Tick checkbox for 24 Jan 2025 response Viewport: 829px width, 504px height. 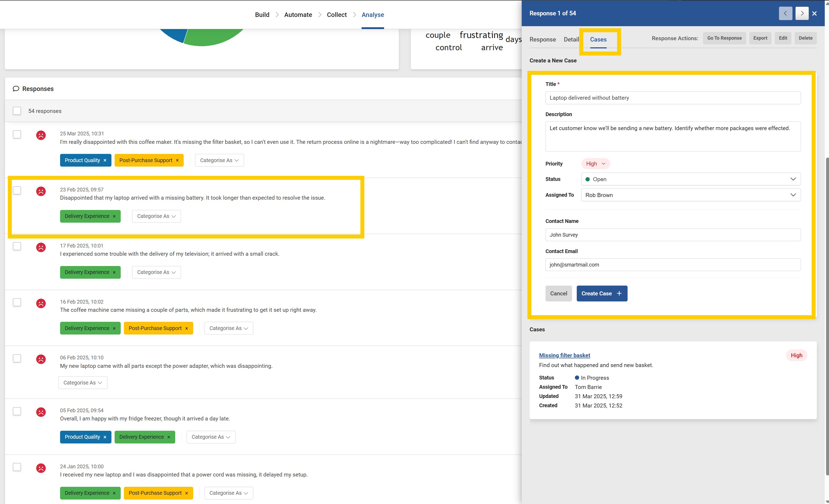[17, 467]
